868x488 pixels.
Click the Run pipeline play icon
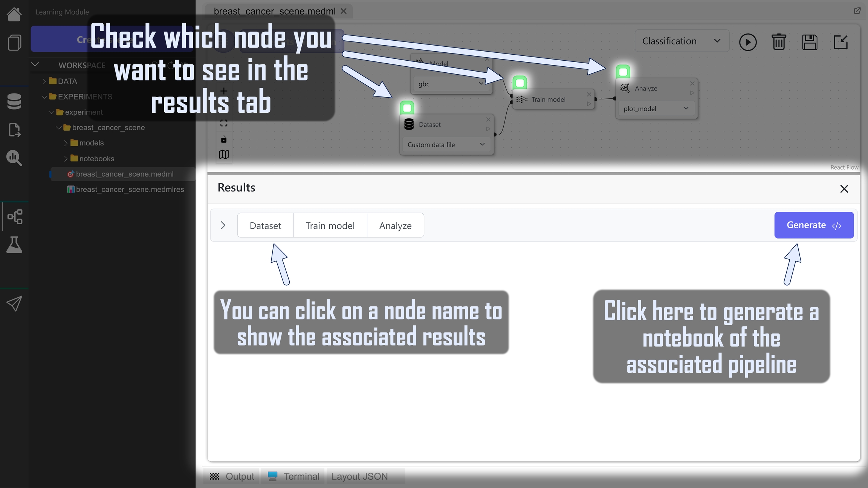747,42
